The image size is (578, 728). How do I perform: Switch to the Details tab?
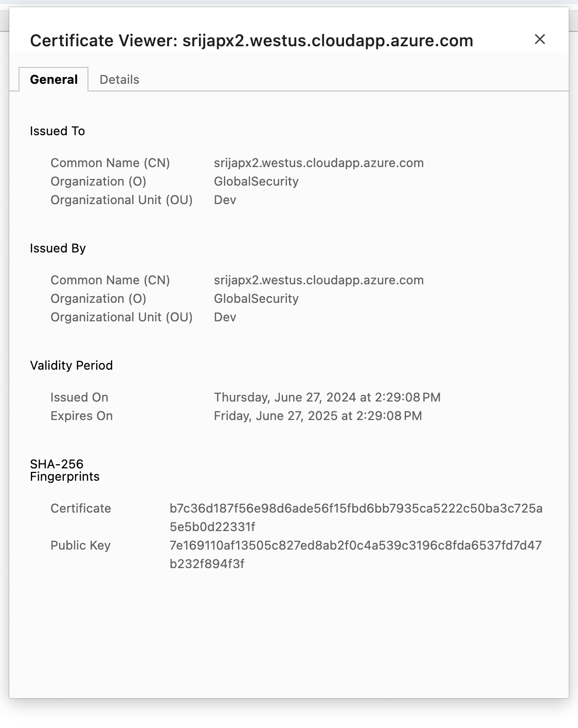coord(119,80)
